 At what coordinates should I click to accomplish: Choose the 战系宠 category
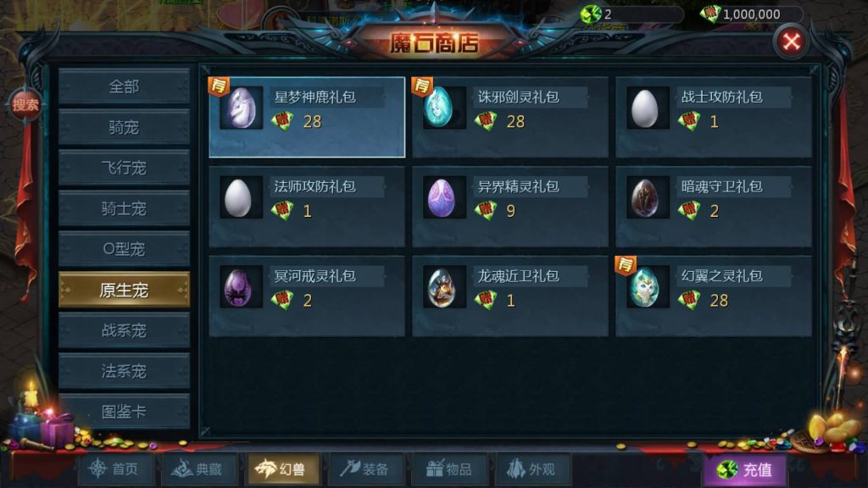pos(124,330)
